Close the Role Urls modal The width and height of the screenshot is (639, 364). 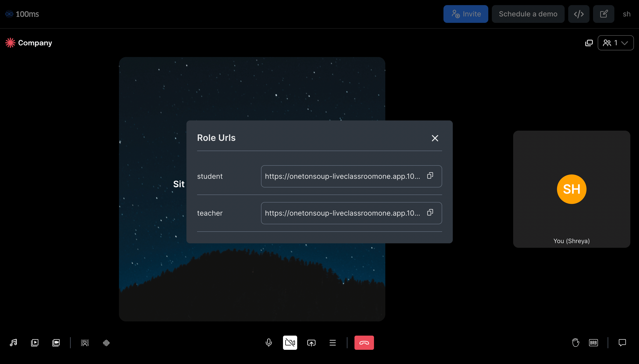click(435, 138)
